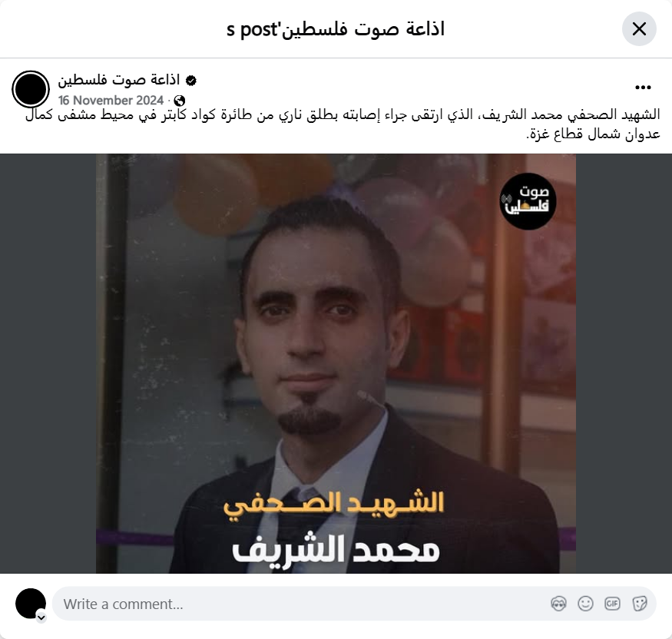The width and height of the screenshot is (672, 639).
Task: Click the Arabic post caption text
Action: click(343, 124)
